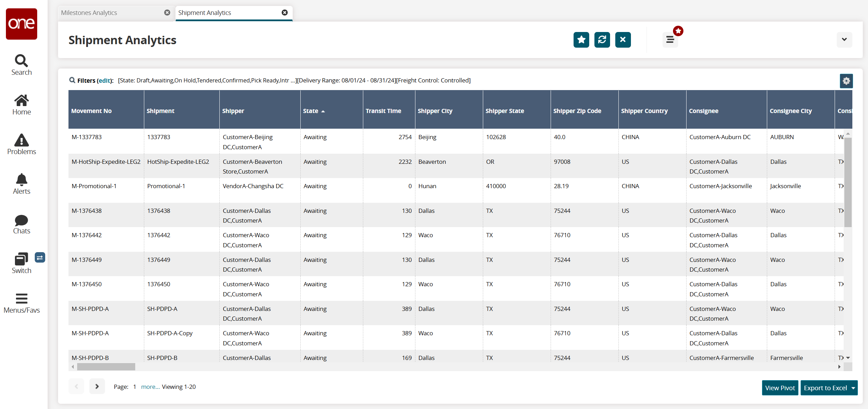Click vertical scrollbar thumb
Viewport: 868px width, 409px height.
(x=848, y=182)
